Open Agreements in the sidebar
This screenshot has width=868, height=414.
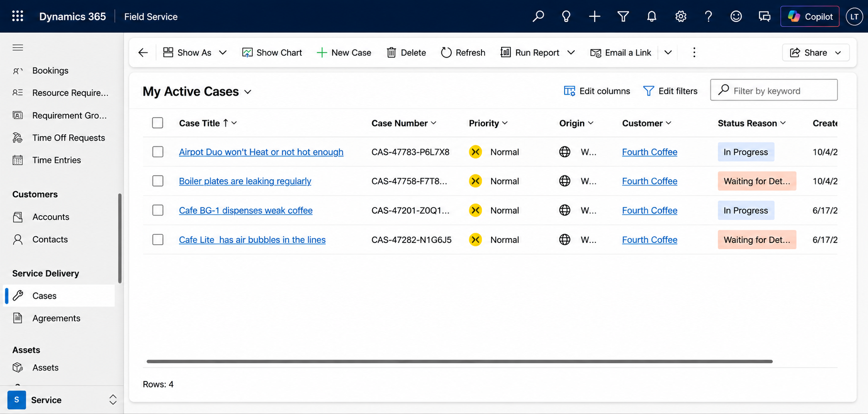(56, 318)
